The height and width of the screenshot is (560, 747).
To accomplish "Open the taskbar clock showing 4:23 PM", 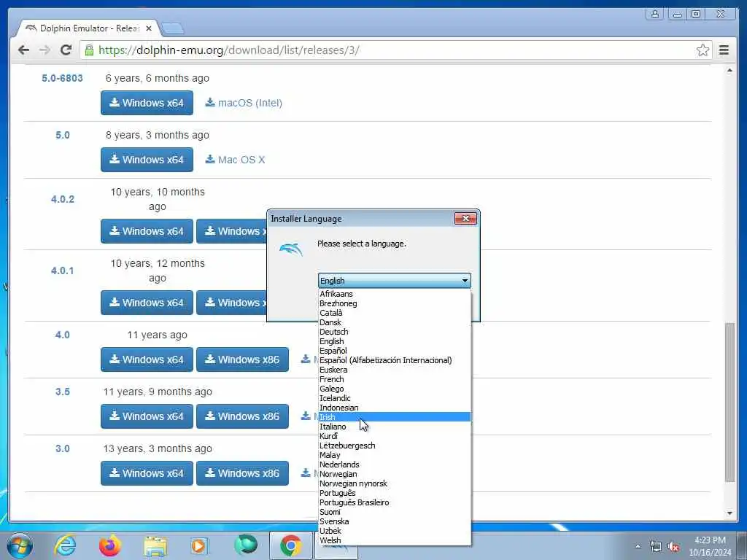I will [x=710, y=546].
